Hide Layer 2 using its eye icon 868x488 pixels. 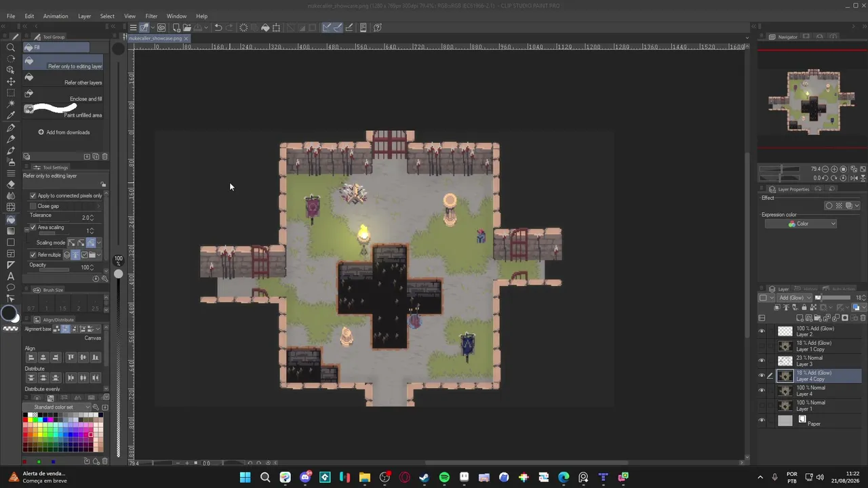[x=762, y=331]
